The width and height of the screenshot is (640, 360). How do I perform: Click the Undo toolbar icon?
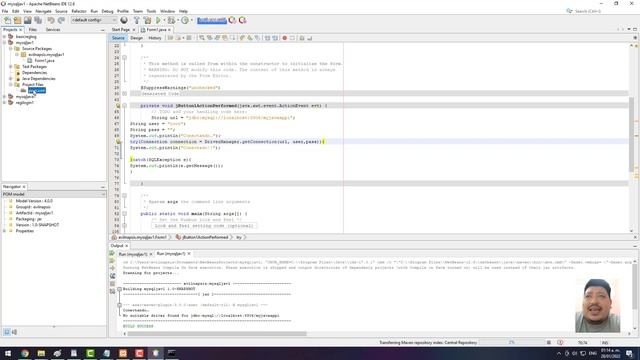pos(51,20)
